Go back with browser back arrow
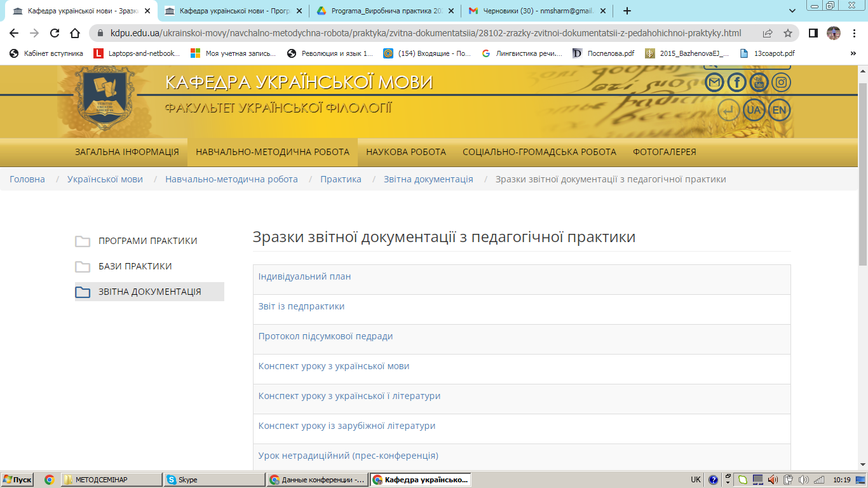The width and height of the screenshot is (868, 488). tap(14, 33)
